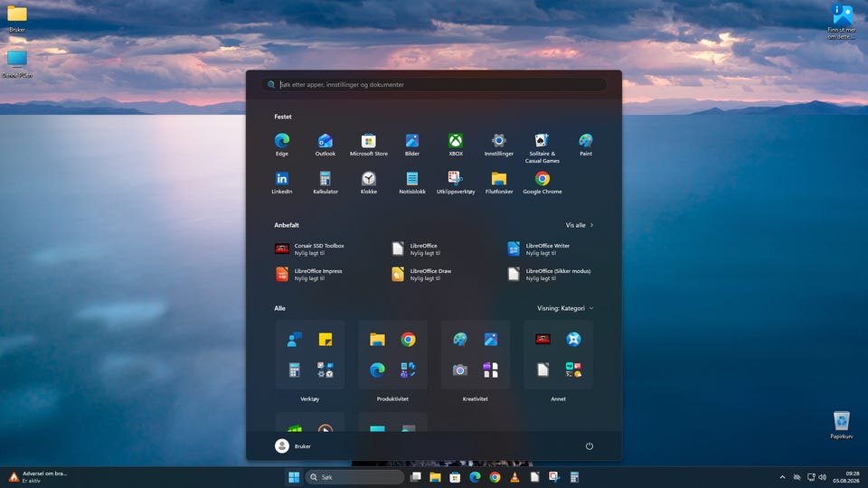868x488 pixels.
Task: Expand more apps in Annet folder
Action: tap(573, 370)
